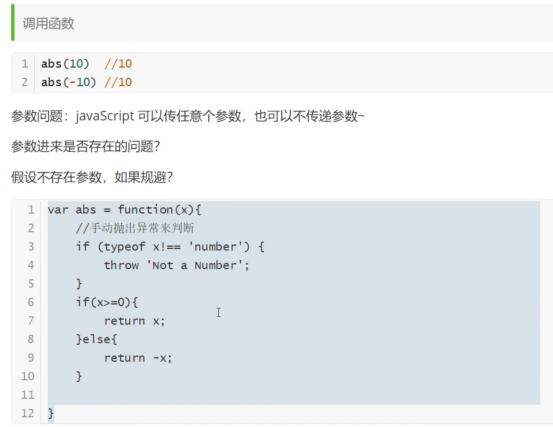Click the word javaScript in the paragraph
Viewport: 553px width, 427px height.
tap(105, 116)
